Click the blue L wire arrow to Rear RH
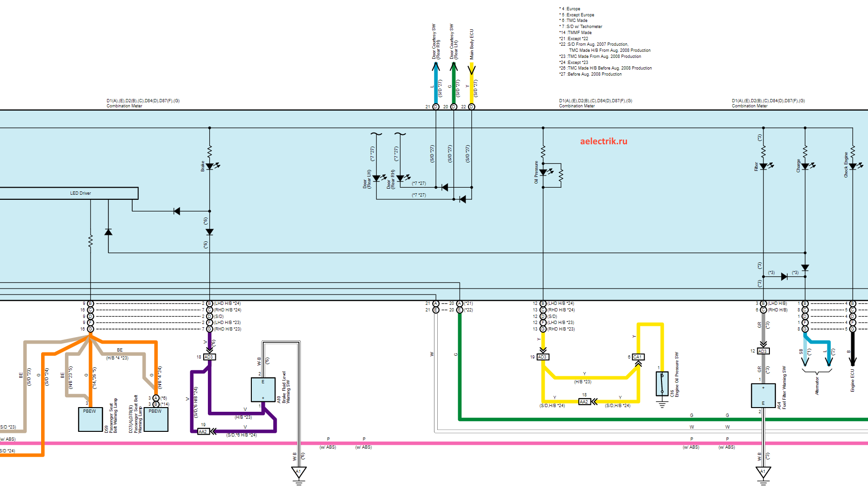The image size is (868, 486). (436, 83)
